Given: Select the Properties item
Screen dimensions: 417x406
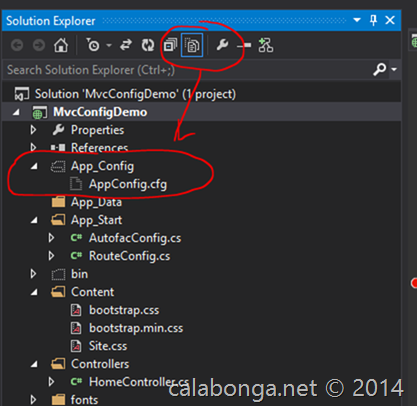Looking at the screenshot, I should [97, 130].
